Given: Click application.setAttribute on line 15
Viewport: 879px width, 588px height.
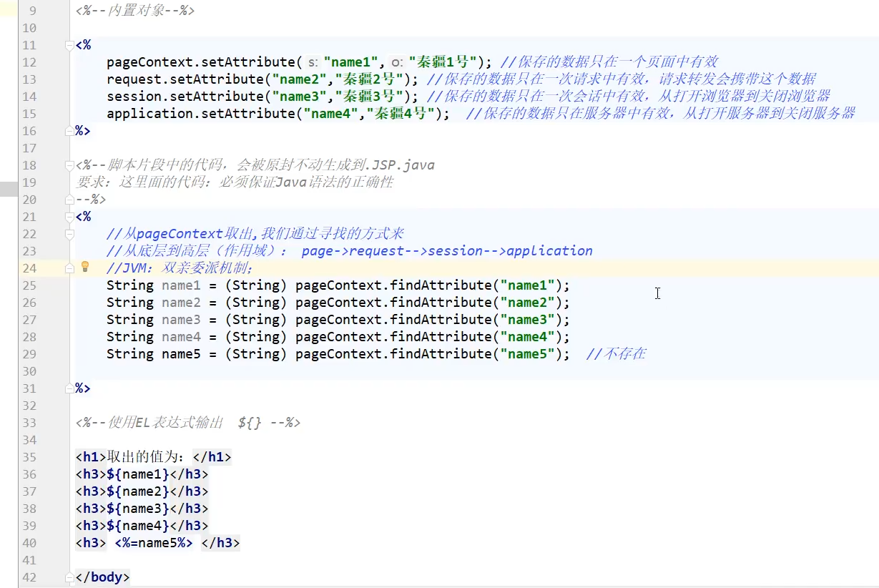Looking at the screenshot, I should point(200,114).
